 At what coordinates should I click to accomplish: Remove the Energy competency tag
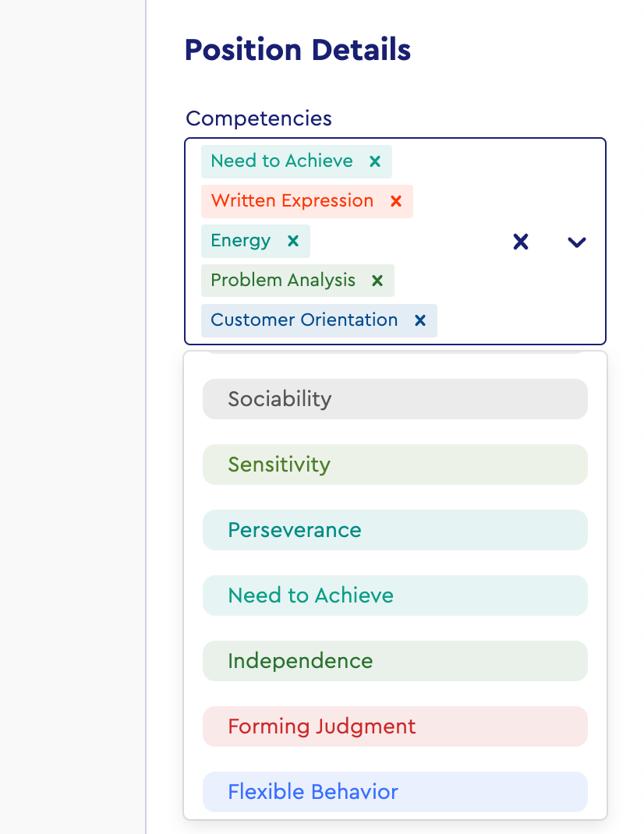(293, 241)
